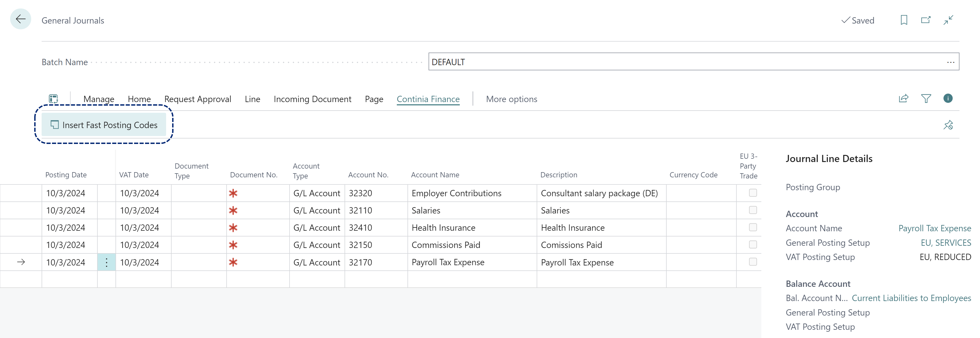Screen dimensions: 980x338
Task: Select Account No. 32170 cell
Action: (x=376, y=262)
